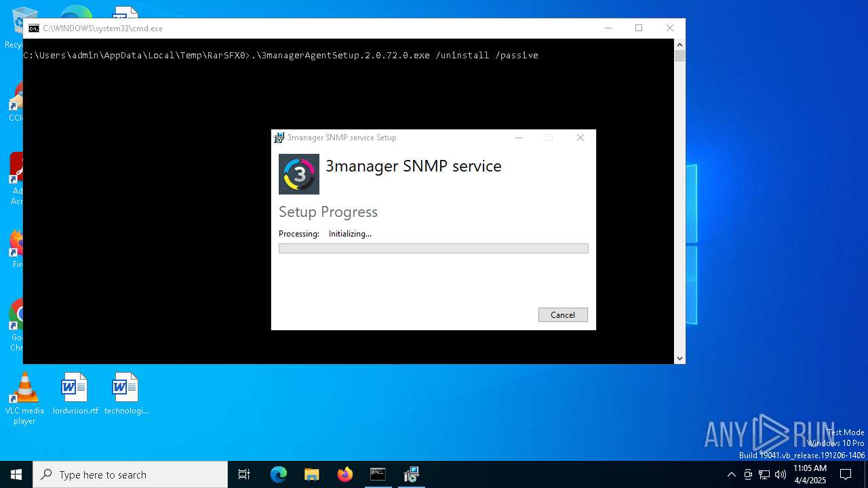
Task: Select the technologi... Word document on desktop
Action: [126, 394]
